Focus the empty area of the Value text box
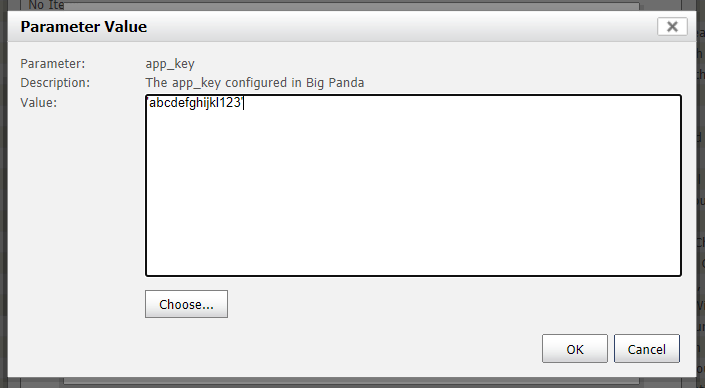The image size is (705, 388). [413, 193]
